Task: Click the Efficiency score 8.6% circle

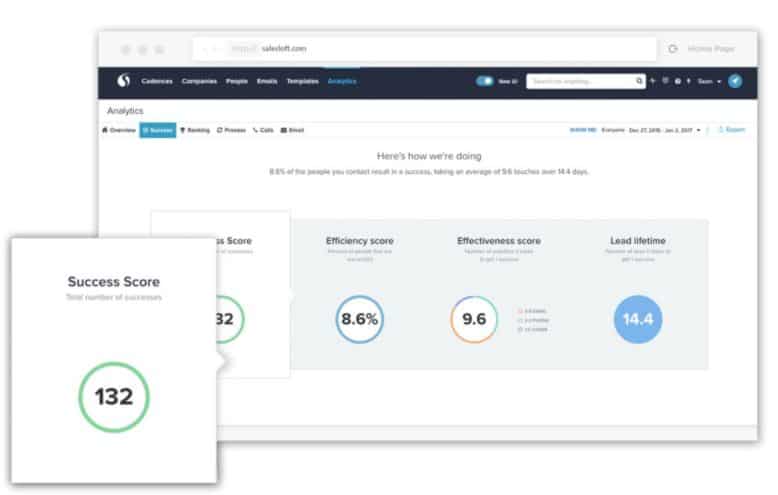Action: tap(359, 319)
